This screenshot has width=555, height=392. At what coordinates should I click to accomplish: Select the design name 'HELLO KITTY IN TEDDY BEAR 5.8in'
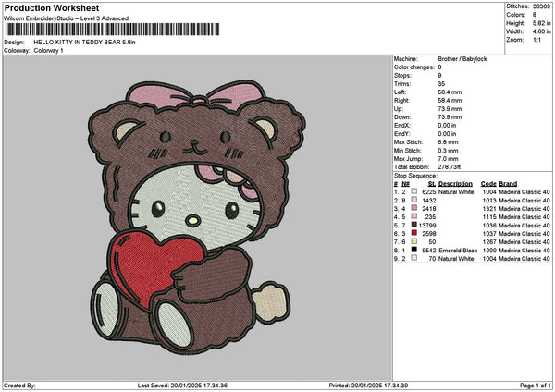84,43
